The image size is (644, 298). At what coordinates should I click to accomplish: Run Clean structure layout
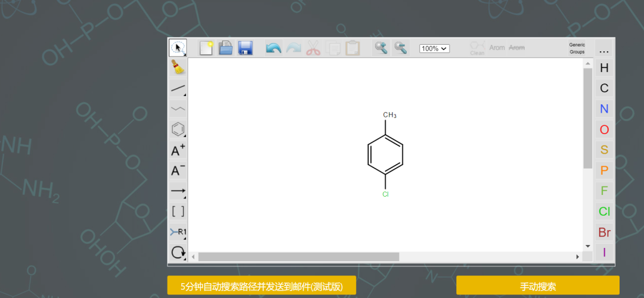point(477,48)
